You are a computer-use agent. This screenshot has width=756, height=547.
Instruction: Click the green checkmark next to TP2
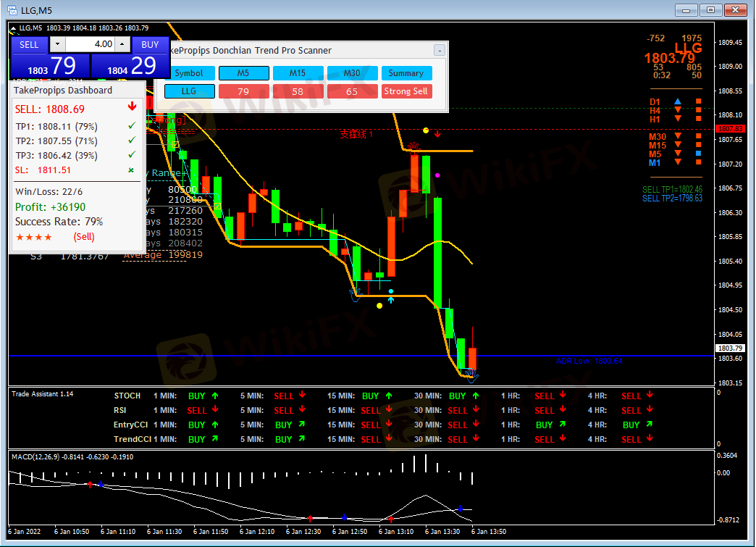tap(131, 141)
